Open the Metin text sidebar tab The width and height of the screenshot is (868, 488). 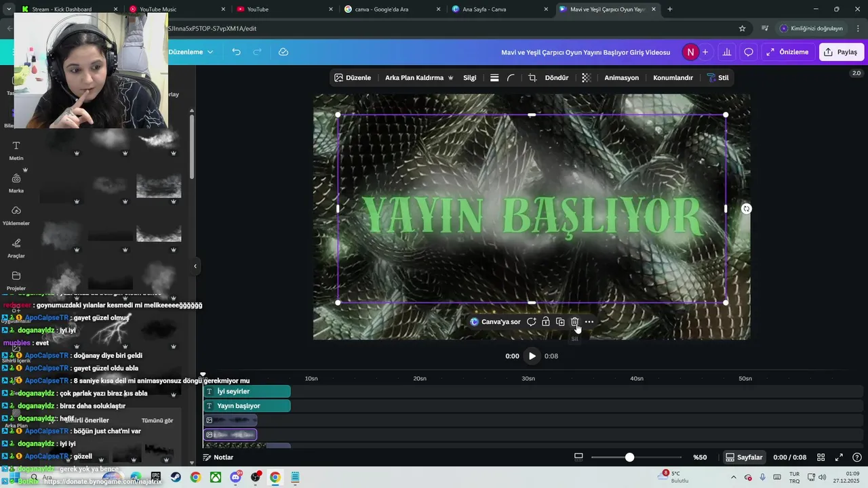point(16,150)
